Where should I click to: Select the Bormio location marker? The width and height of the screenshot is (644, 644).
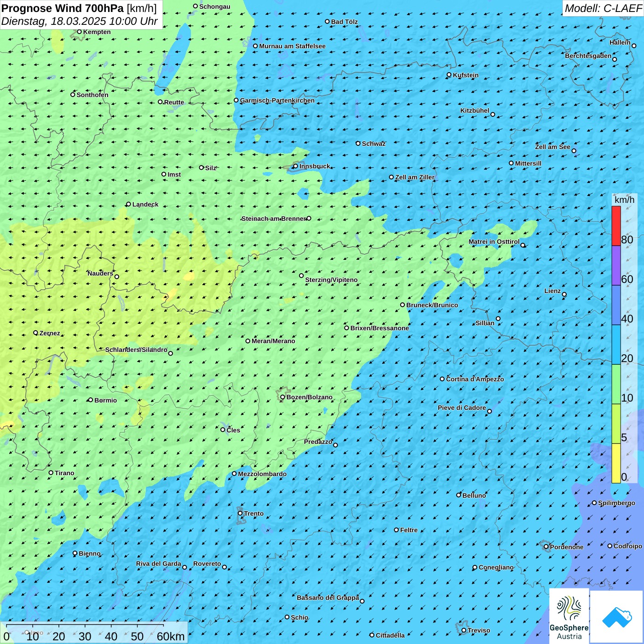click(91, 400)
